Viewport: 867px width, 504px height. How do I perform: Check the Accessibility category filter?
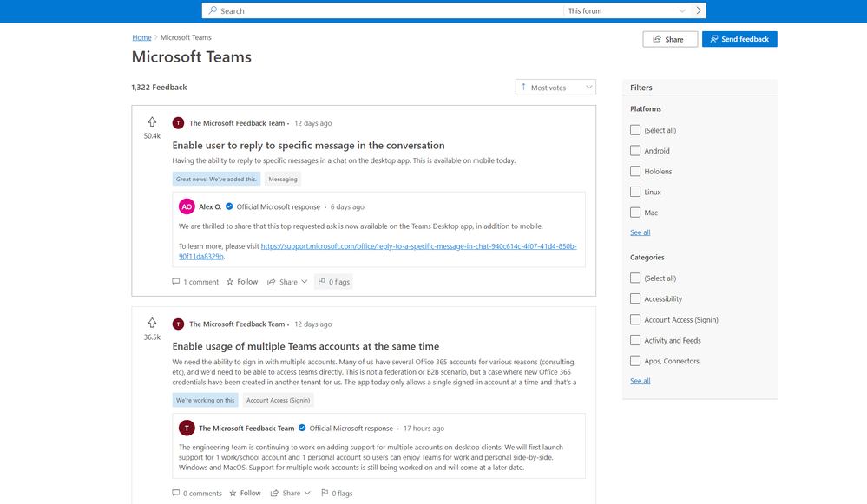(635, 298)
